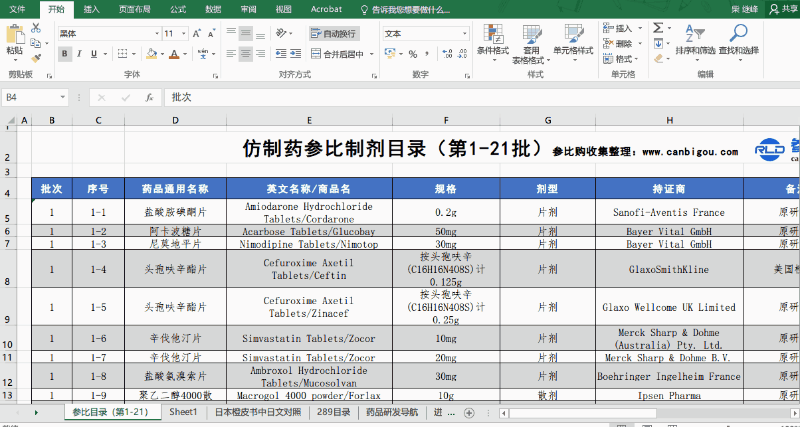This screenshot has width=800, height=427.
Task: Toggle align text left
Action: (231, 54)
